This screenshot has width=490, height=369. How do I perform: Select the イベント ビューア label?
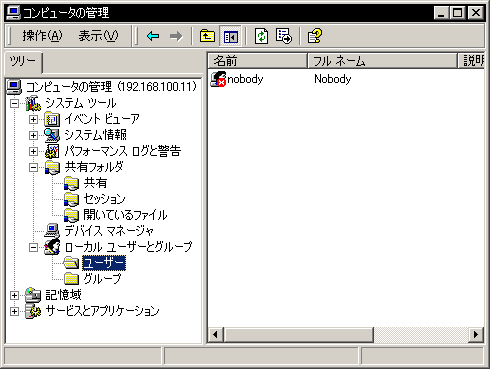pyautogui.click(x=102, y=119)
